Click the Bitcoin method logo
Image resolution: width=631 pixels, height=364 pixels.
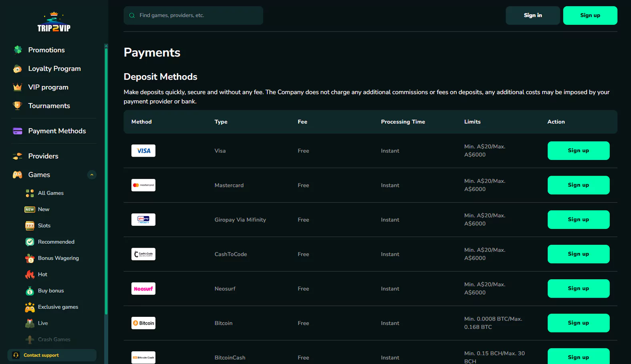pos(143,323)
